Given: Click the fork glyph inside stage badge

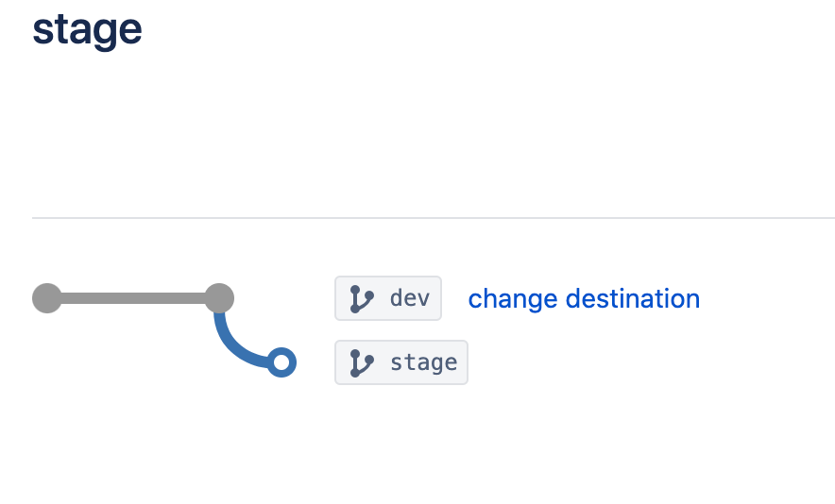Looking at the screenshot, I should (x=362, y=363).
